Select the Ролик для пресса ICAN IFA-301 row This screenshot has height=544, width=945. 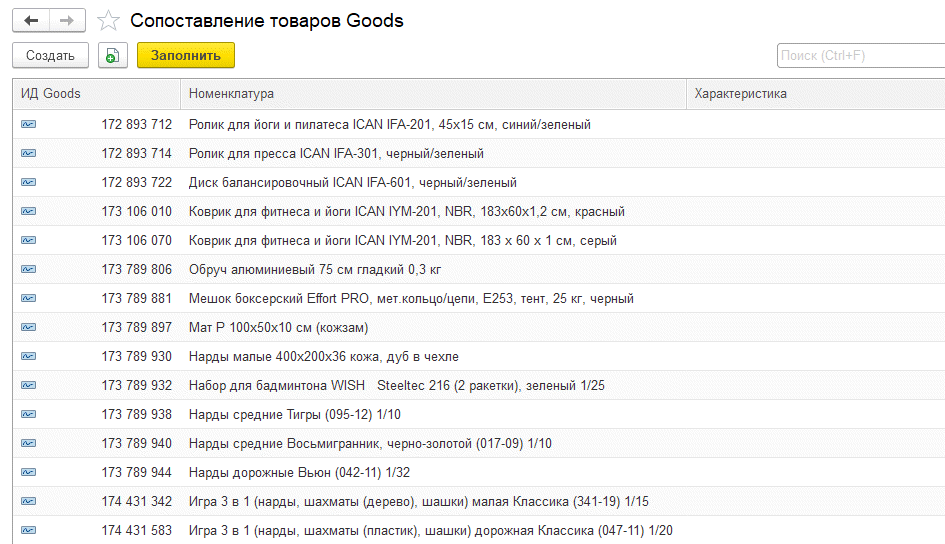click(x=336, y=154)
